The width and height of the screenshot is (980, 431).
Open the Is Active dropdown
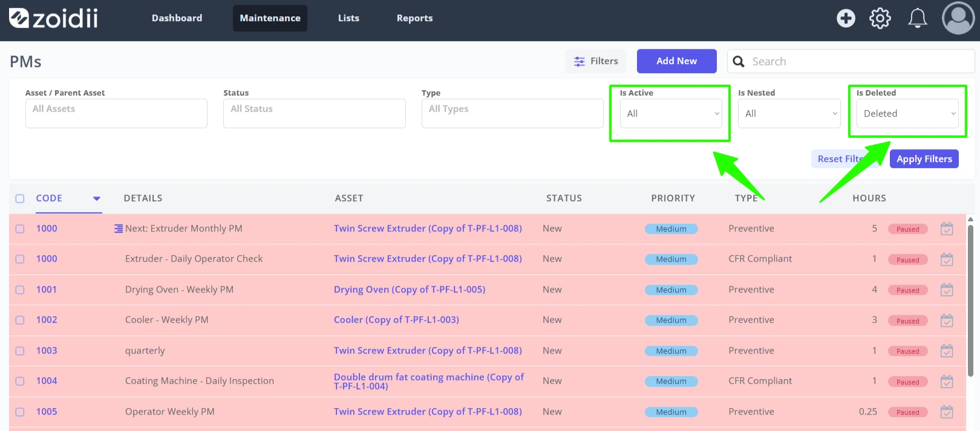point(671,114)
